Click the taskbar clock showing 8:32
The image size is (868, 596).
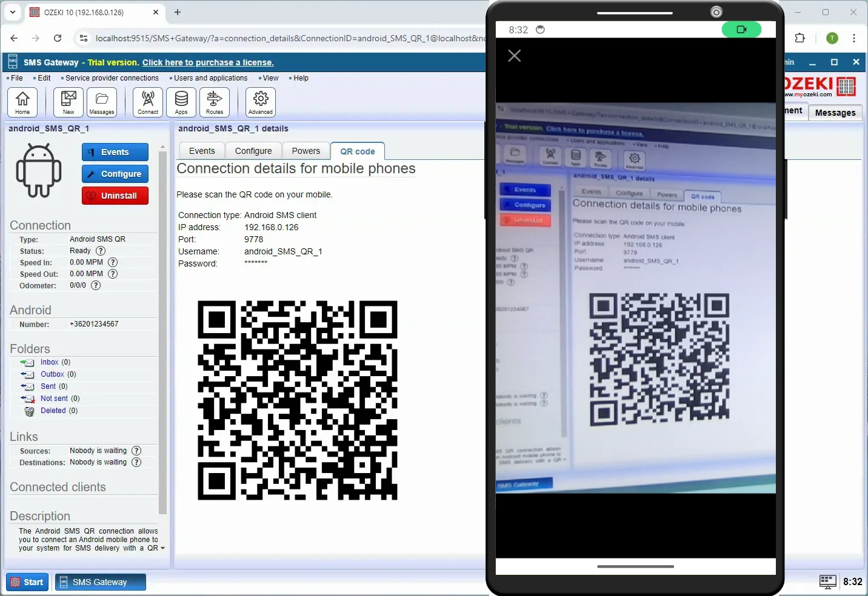point(853,581)
